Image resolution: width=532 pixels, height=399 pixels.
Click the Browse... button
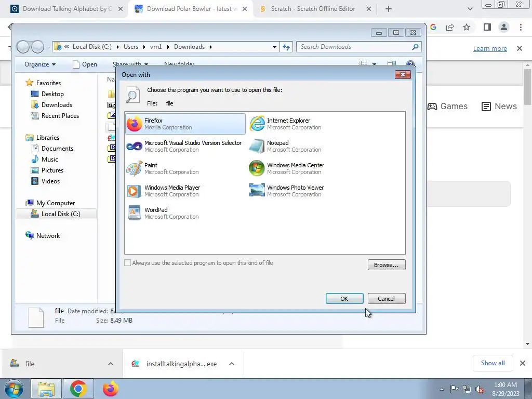387,265
